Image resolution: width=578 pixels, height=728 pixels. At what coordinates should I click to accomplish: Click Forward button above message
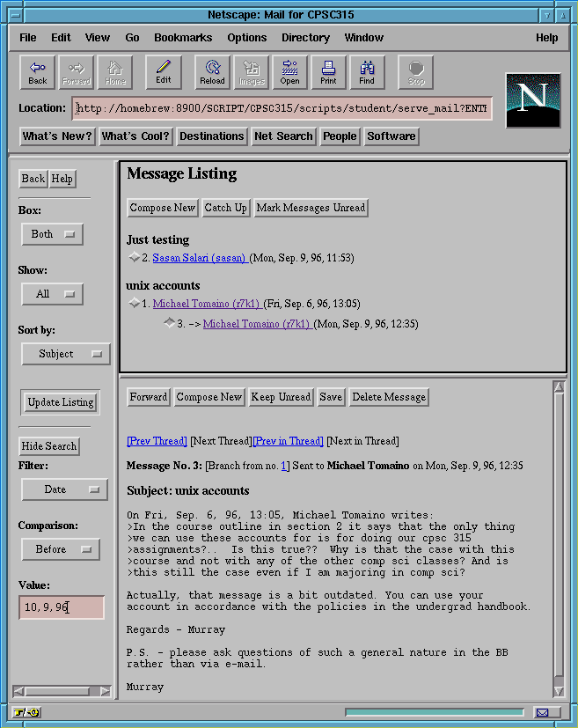tap(149, 397)
